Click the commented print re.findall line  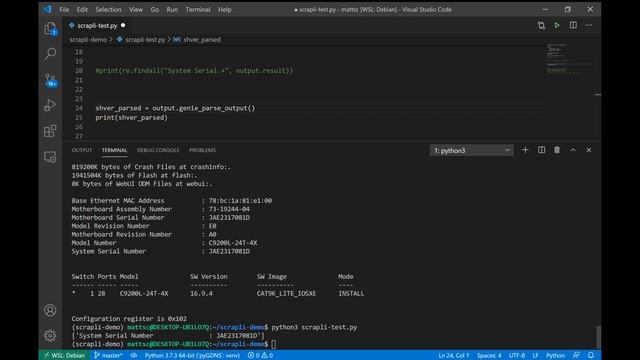(x=194, y=71)
